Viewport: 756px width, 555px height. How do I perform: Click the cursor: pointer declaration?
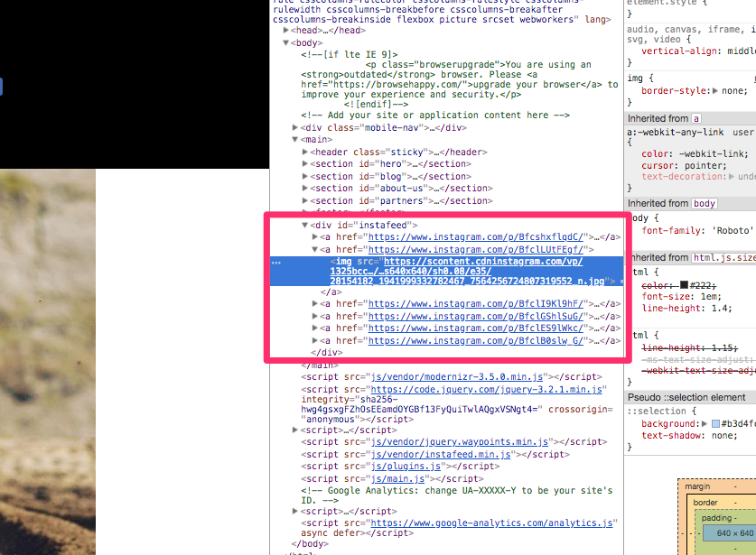[x=684, y=165]
